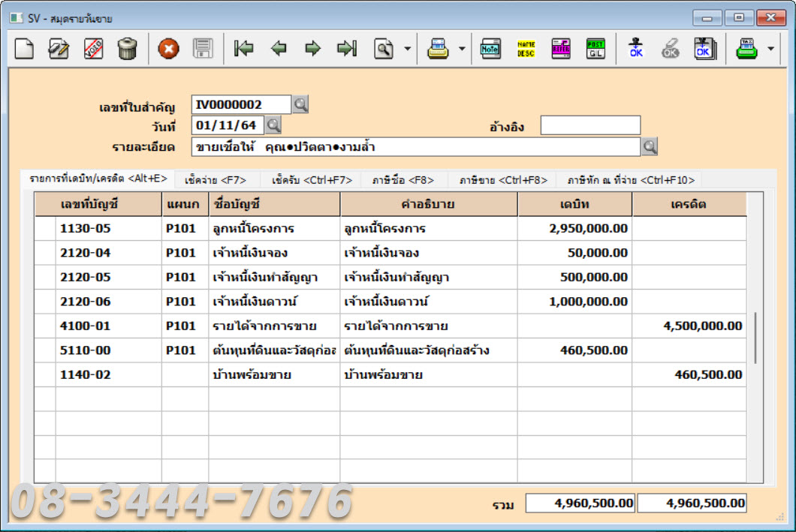Screen dimensions: 796x532
Task: Click the magenta REFER icon
Action: pos(560,49)
